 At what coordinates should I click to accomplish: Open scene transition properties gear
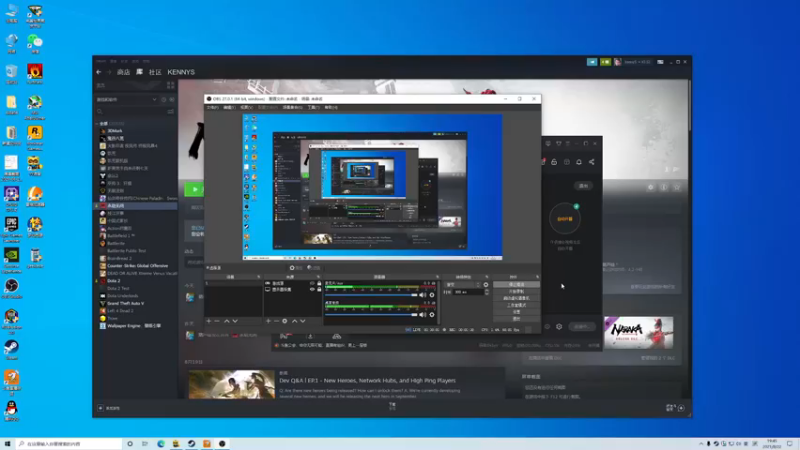point(486,285)
